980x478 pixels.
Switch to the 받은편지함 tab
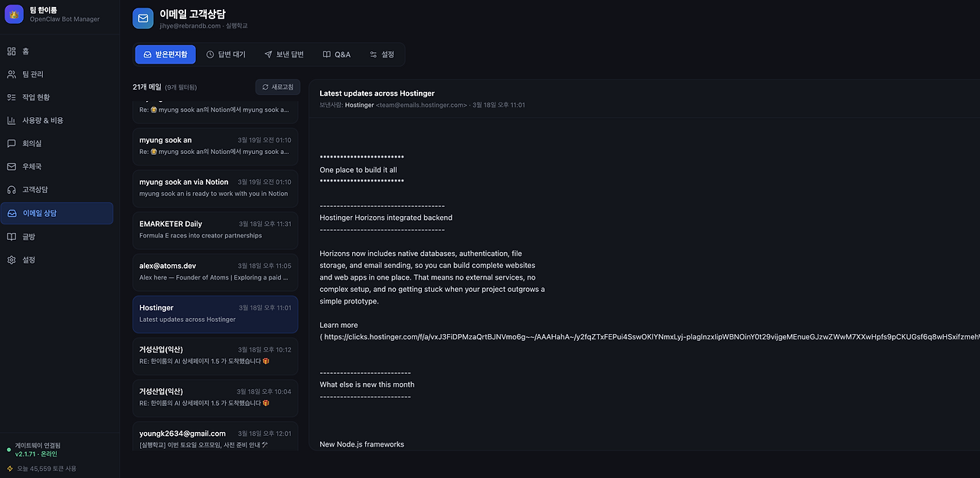(165, 54)
